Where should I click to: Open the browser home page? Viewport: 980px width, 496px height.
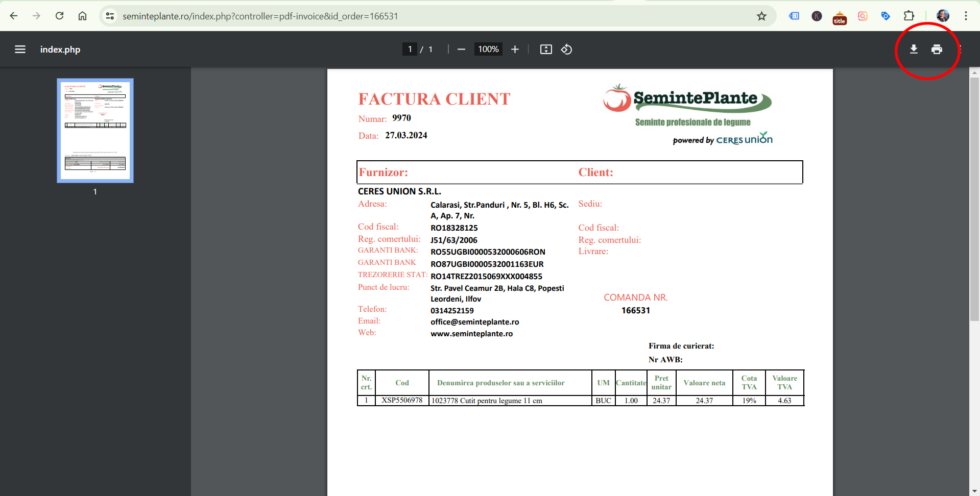pos(82,16)
